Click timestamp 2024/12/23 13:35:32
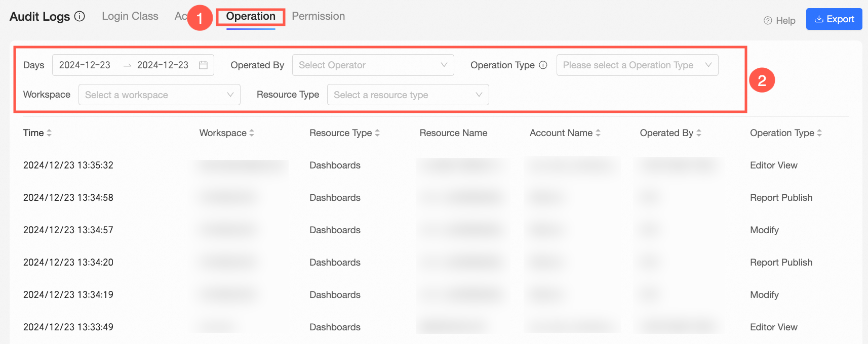 pyautogui.click(x=68, y=165)
